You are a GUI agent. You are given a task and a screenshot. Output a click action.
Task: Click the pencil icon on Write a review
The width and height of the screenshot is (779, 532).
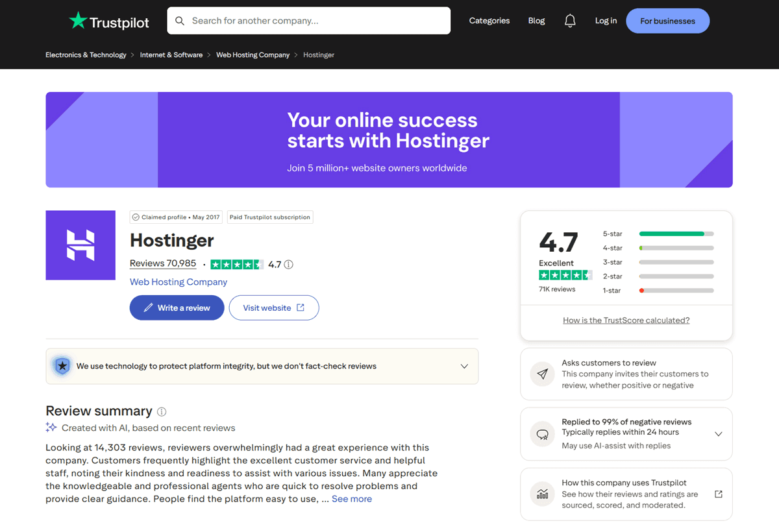(x=148, y=308)
